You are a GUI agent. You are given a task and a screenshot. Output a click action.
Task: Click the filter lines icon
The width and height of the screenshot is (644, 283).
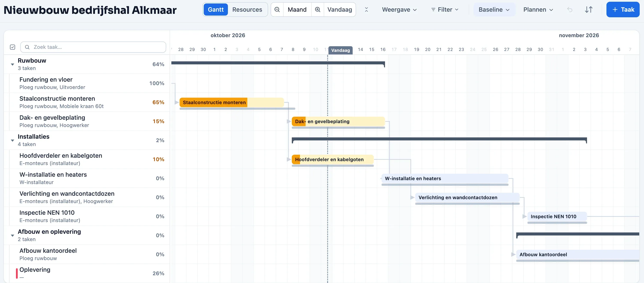click(x=433, y=10)
